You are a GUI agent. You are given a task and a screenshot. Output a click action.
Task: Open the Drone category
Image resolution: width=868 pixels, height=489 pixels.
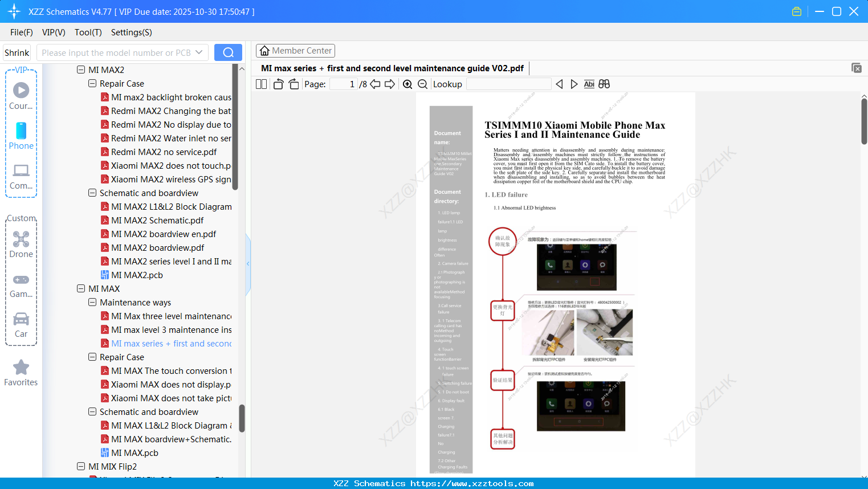pyautogui.click(x=21, y=244)
